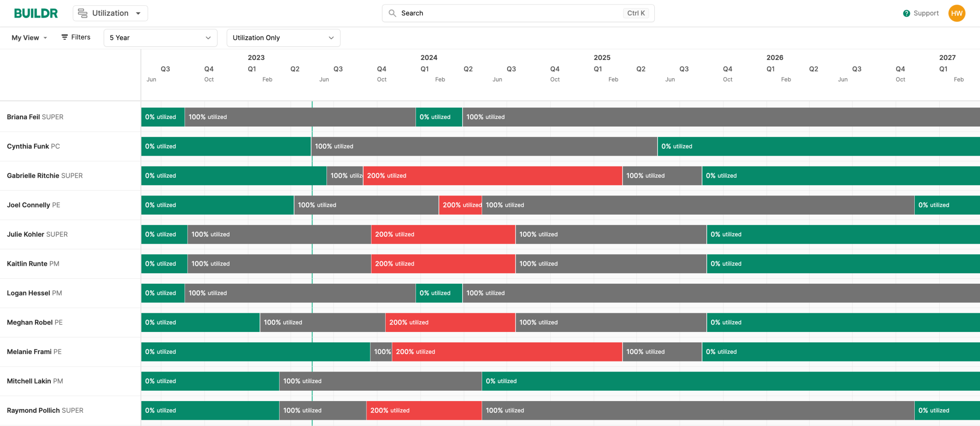Select Melanie Frami's 200% utilized segment
Screen dimensions: 980x426
506,352
